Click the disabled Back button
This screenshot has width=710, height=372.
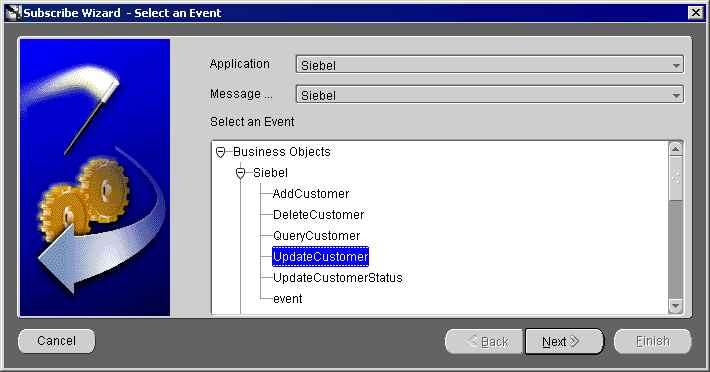click(x=484, y=341)
